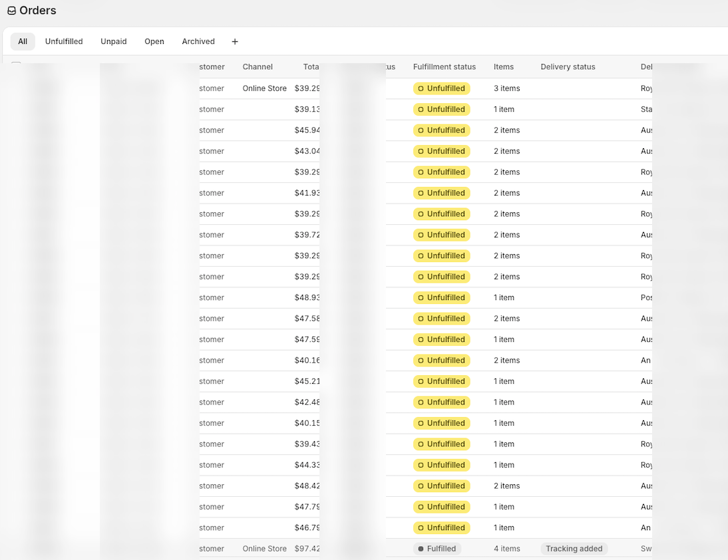Click the Unfulfilled status badge on the first order
This screenshot has height=560, width=728.
click(442, 88)
